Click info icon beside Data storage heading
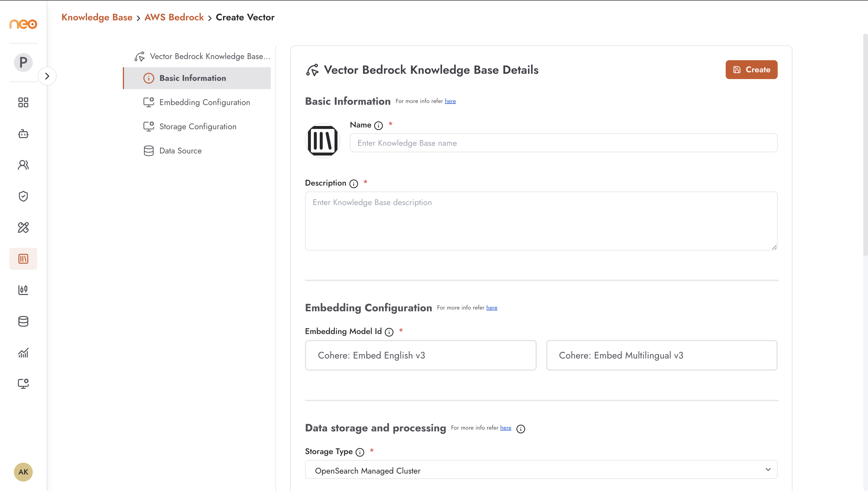 coord(521,429)
